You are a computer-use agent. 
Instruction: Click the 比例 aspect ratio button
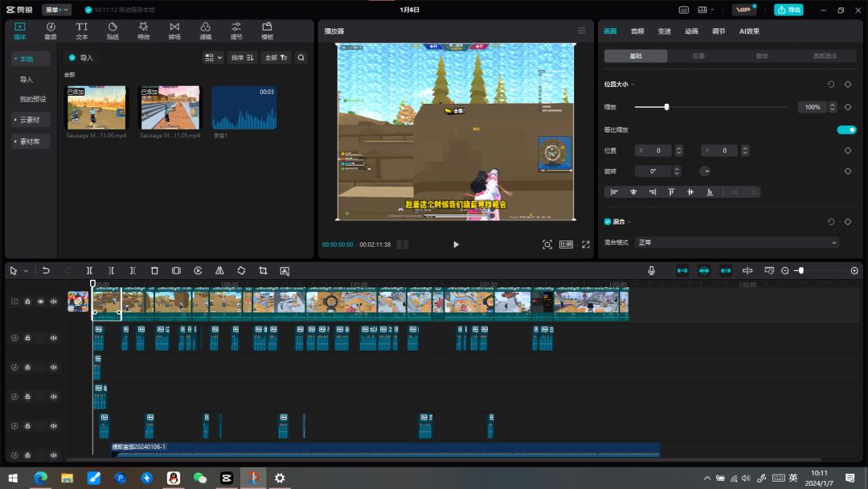(566, 244)
